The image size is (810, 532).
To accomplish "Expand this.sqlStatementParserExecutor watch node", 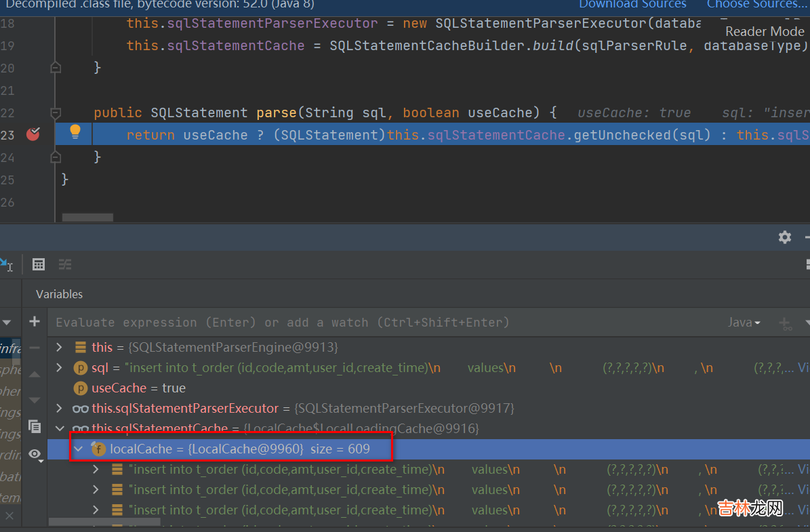I will [x=60, y=408].
